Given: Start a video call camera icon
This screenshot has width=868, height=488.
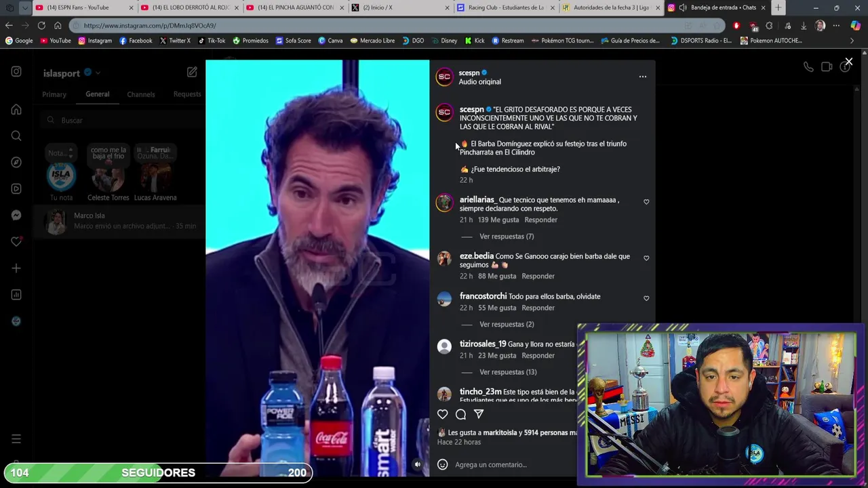Looking at the screenshot, I should [x=827, y=66].
